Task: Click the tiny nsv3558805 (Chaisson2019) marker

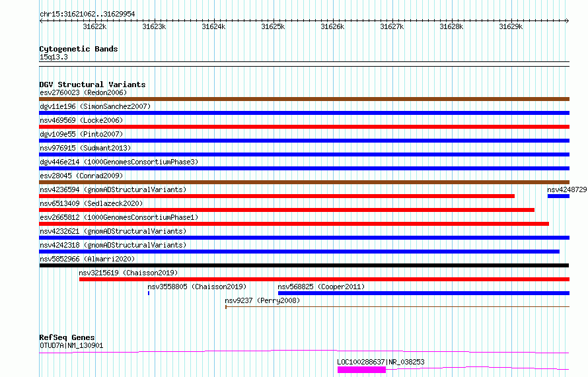Action: click(149, 293)
